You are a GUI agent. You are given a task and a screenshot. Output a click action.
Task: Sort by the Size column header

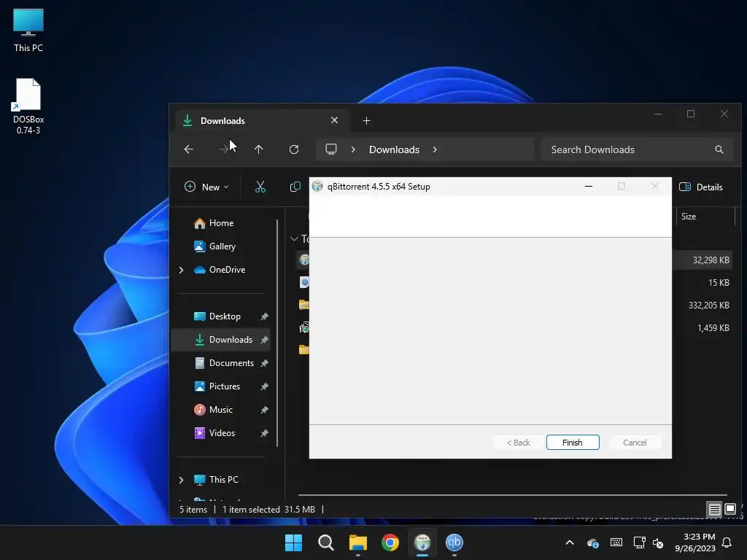click(x=689, y=216)
